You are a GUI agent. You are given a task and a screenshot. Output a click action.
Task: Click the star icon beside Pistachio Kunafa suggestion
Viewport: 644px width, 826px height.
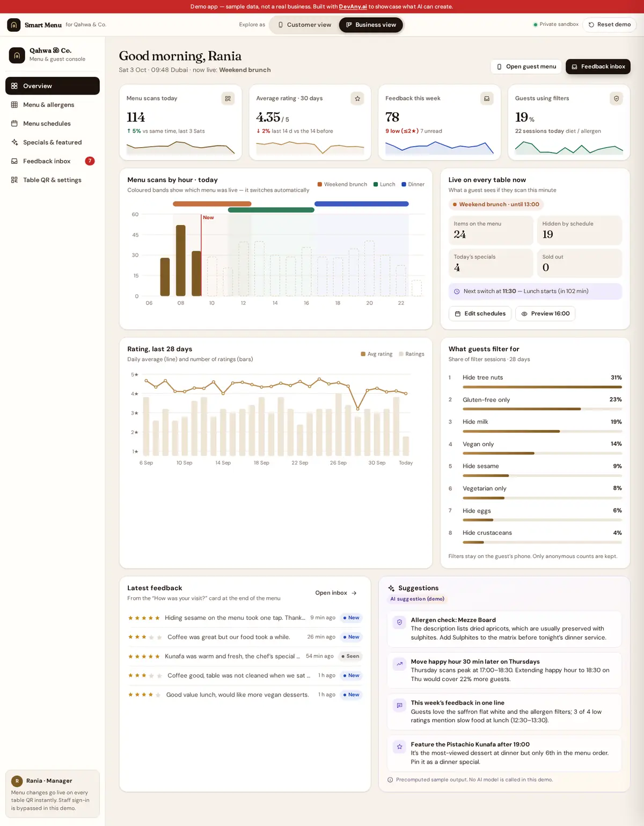pos(399,747)
